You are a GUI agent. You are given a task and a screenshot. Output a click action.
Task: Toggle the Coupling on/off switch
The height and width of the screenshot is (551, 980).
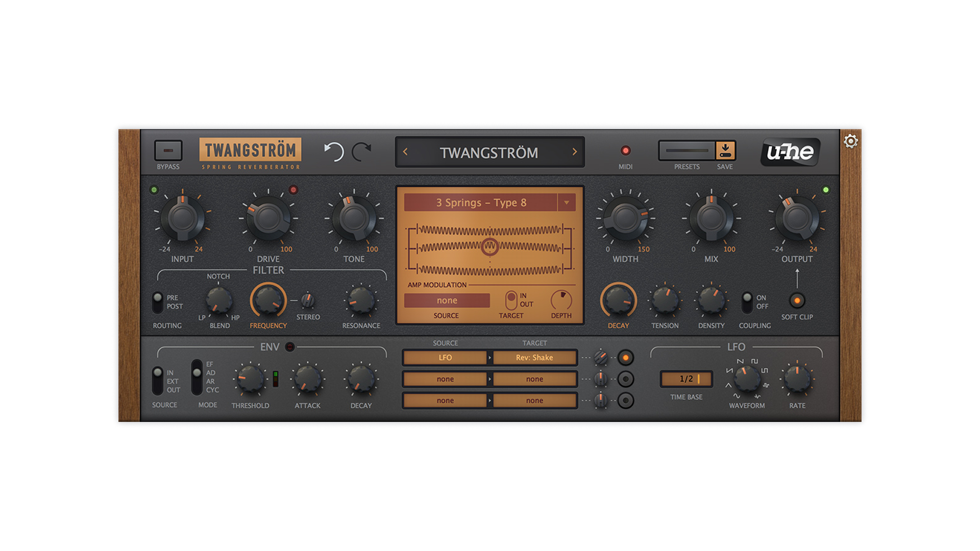click(747, 302)
